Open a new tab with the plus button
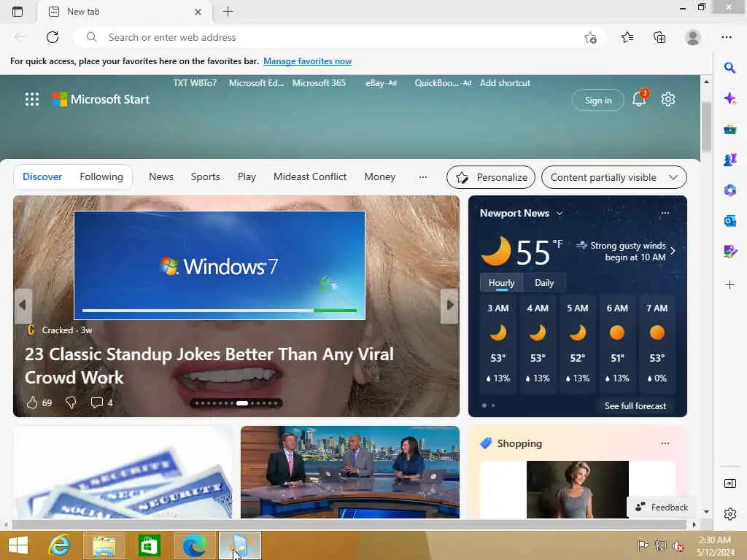The image size is (747, 560). click(228, 12)
